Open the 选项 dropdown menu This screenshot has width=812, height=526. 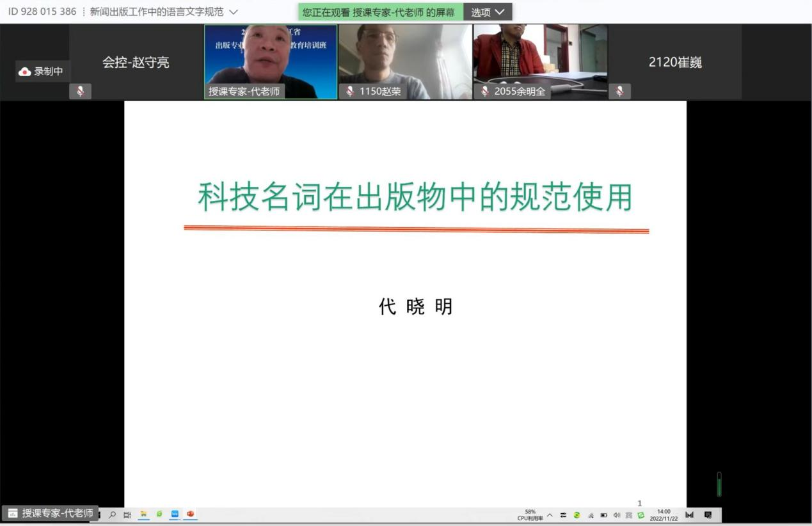(488, 12)
